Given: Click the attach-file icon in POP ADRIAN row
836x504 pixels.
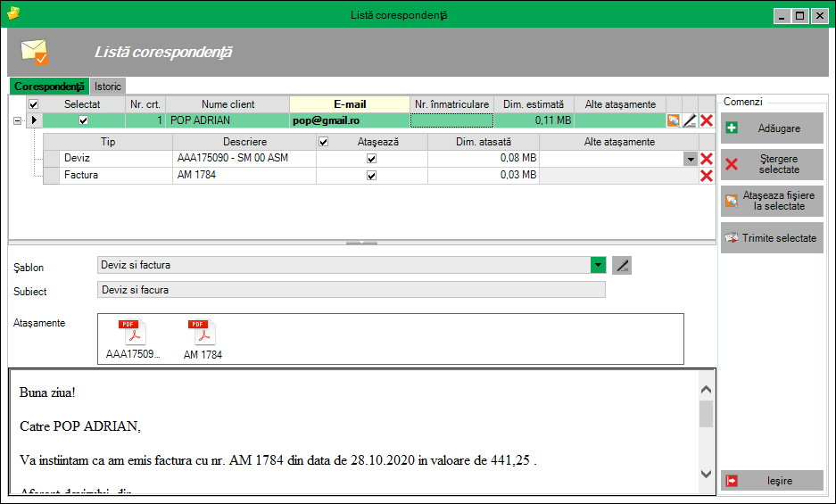Looking at the screenshot, I should [x=674, y=120].
